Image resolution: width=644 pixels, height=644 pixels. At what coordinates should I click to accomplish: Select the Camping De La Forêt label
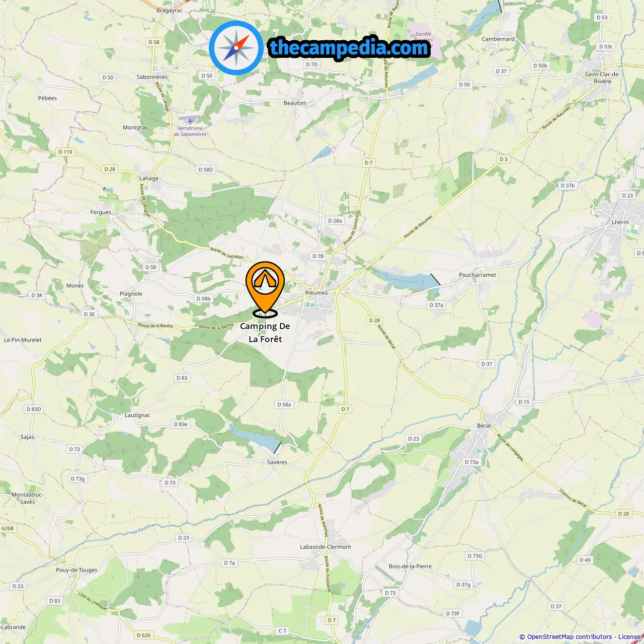pos(265,333)
